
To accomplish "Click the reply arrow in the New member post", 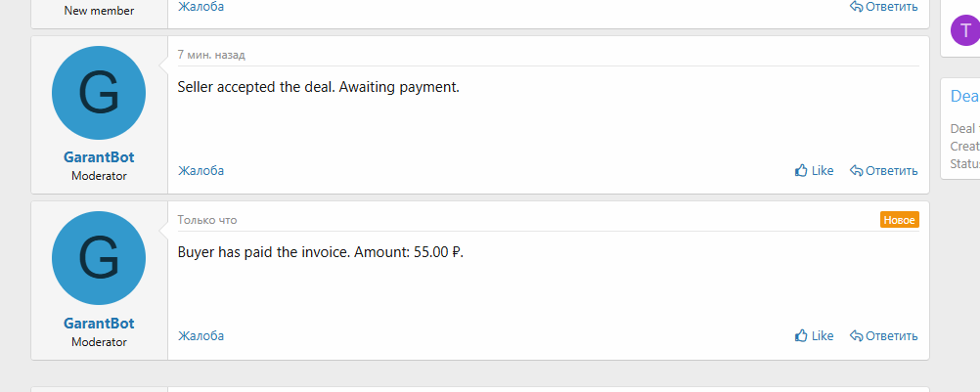I will pyautogui.click(x=856, y=7).
